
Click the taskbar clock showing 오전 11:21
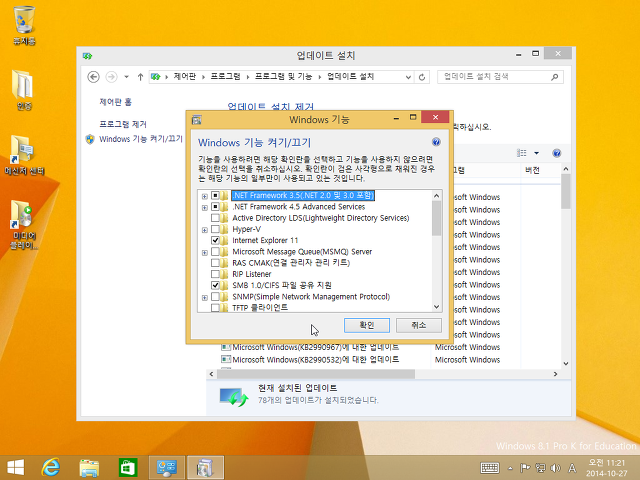pyautogui.click(x=607, y=468)
